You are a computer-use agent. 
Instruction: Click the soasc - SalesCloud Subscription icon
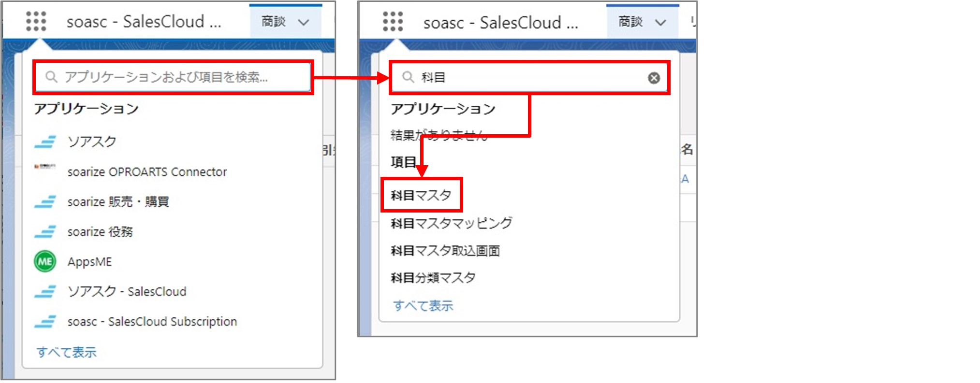click(x=45, y=322)
